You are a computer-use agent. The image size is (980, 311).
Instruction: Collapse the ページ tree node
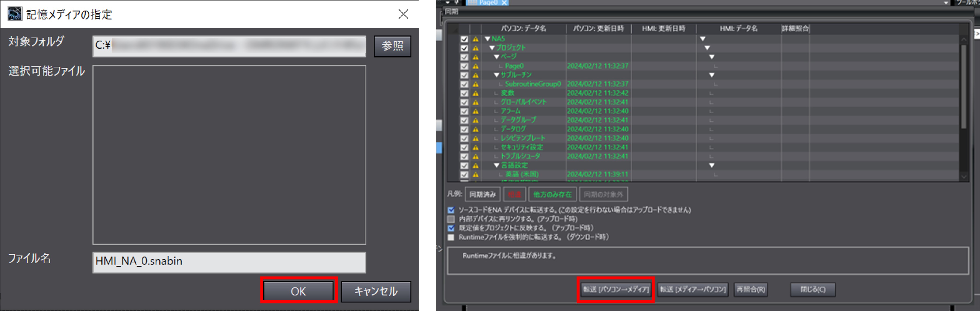(x=497, y=57)
